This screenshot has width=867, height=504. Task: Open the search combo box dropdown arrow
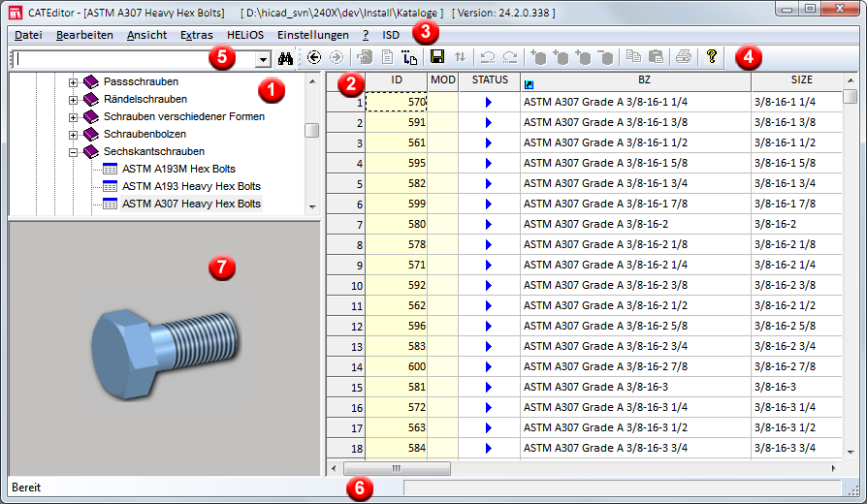tap(262, 59)
